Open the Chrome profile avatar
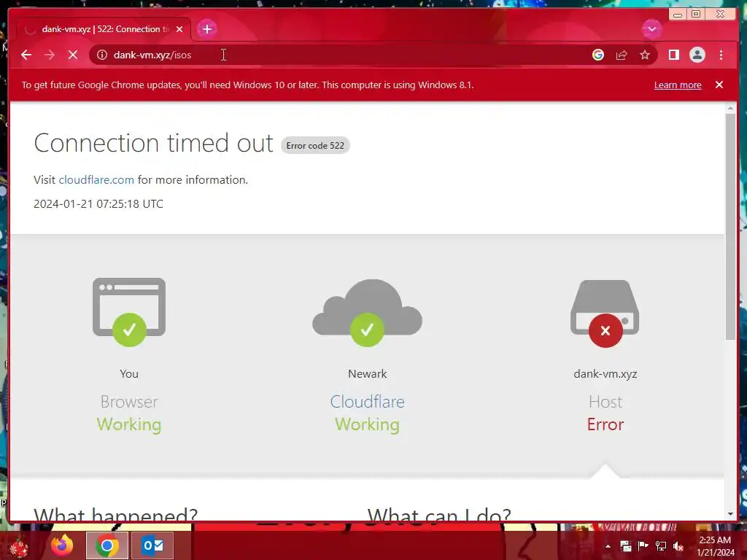Image resolution: width=747 pixels, height=560 pixels. tap(697, 55)
